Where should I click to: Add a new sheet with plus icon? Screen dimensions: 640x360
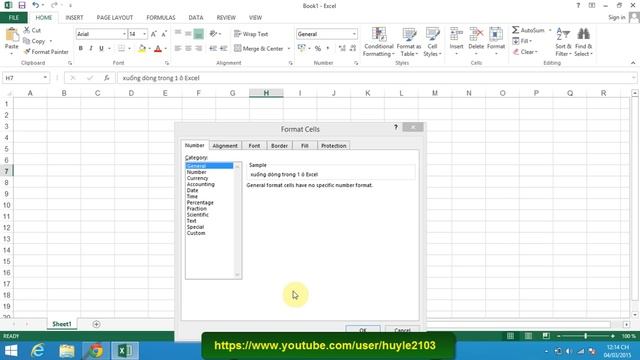tap(96, 324)
